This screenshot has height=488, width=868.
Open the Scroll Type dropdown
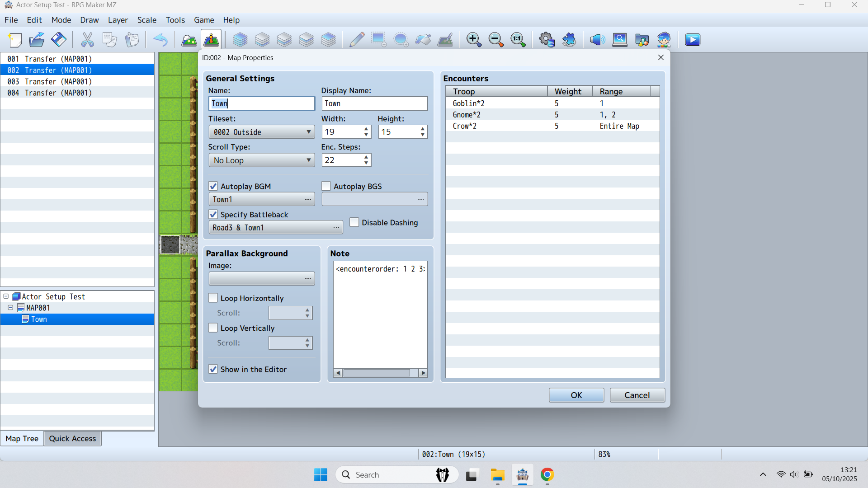pyautogui.click(x=262, y=160)
